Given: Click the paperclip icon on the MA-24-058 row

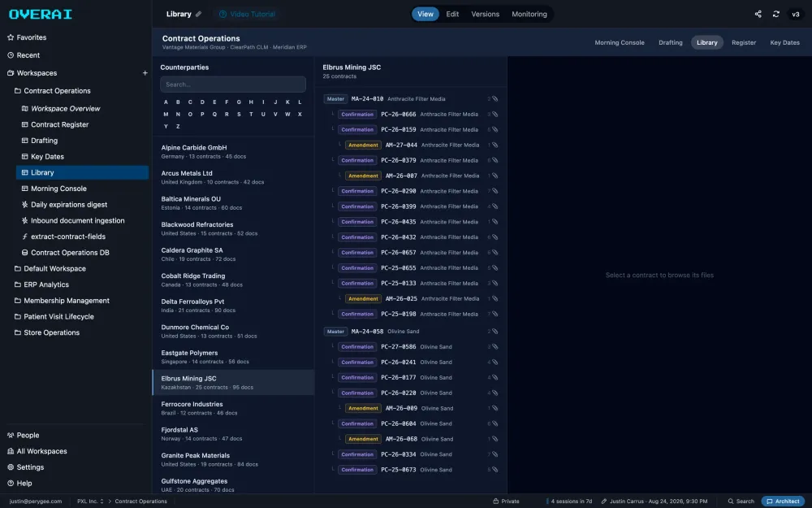Looking at the screenshot, I should coord(495,332).
